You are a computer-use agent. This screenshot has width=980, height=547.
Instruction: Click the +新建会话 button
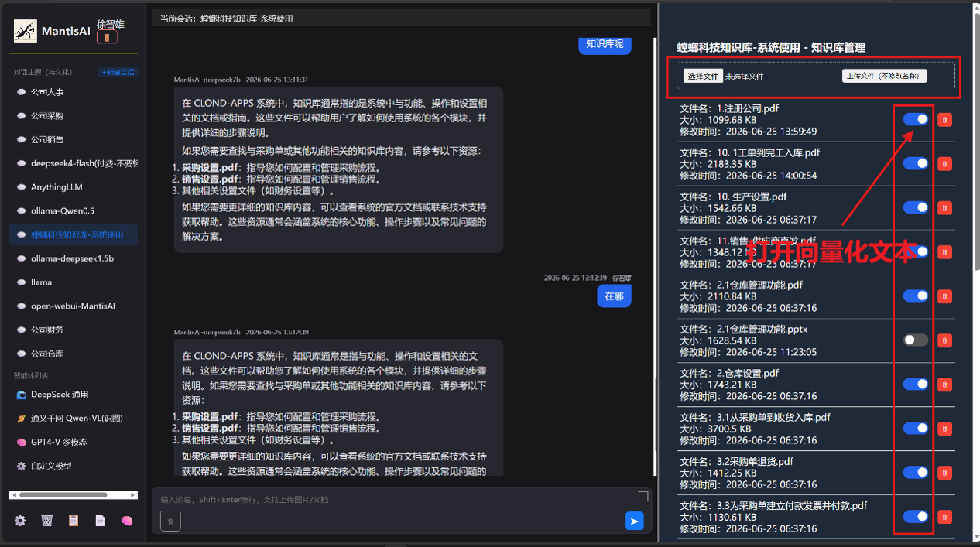click(x=118, y=72)
